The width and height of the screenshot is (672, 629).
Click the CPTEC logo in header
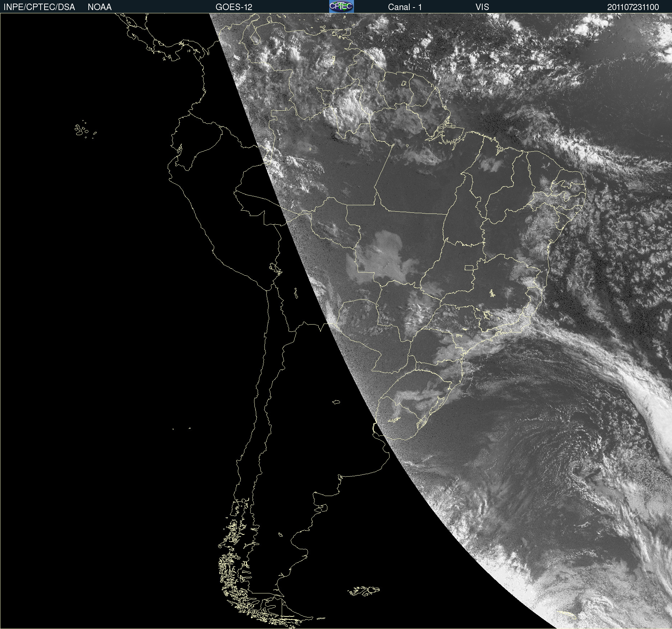[341, 6]
